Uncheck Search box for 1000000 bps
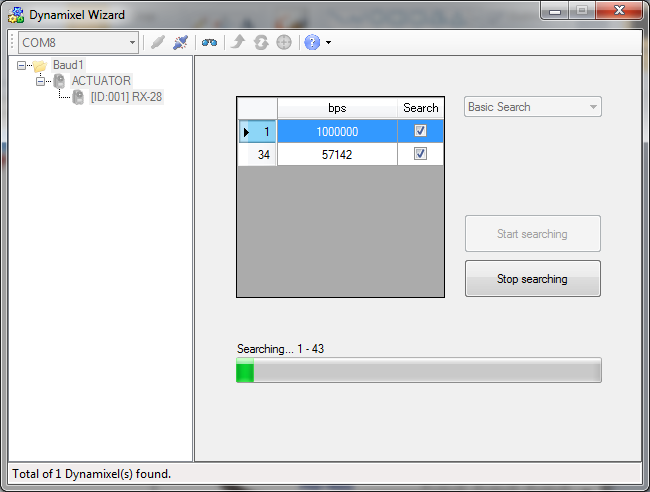650x492 pixels. coord(420,131)
